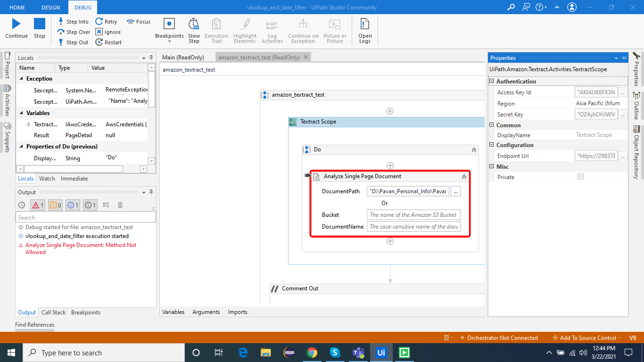Click Add To Source Control
This screenshot has height=362, width=644.
587,338
